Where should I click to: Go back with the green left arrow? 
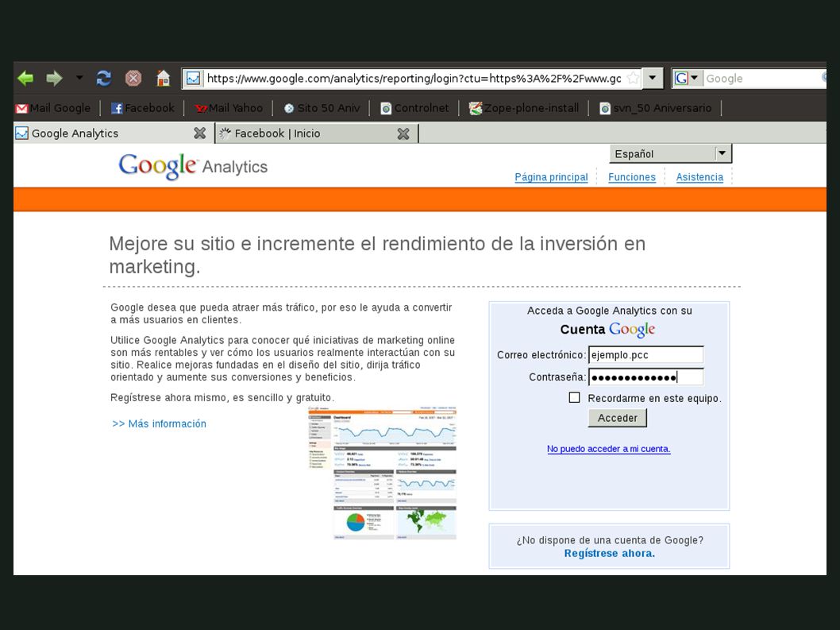pos(25,79)
